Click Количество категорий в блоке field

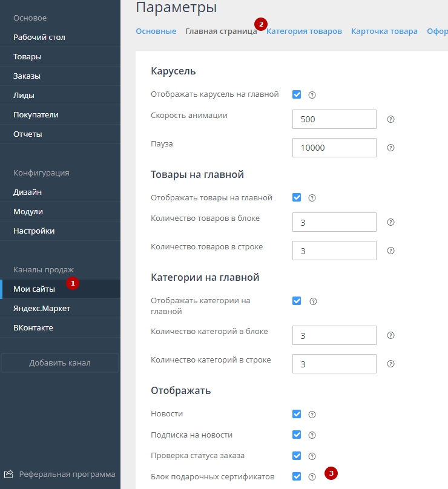pos(334,335)
